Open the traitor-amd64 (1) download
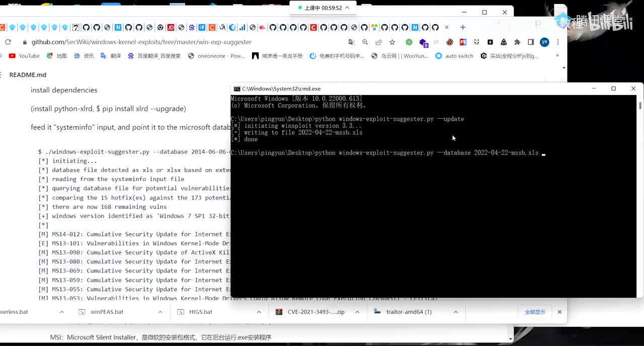The height and width of the screenshot is (346, 644). pos(409,312)
